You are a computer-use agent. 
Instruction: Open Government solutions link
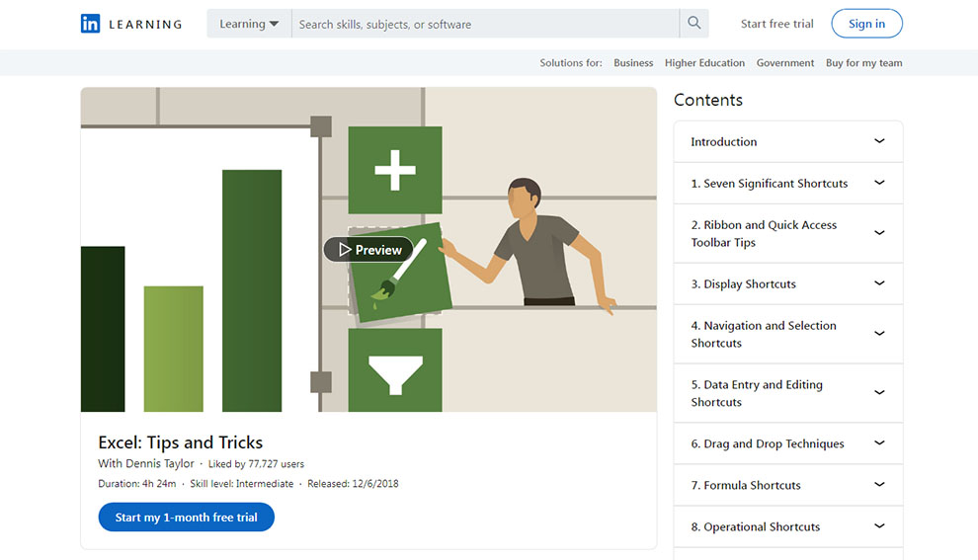click(x=784, y=63)
